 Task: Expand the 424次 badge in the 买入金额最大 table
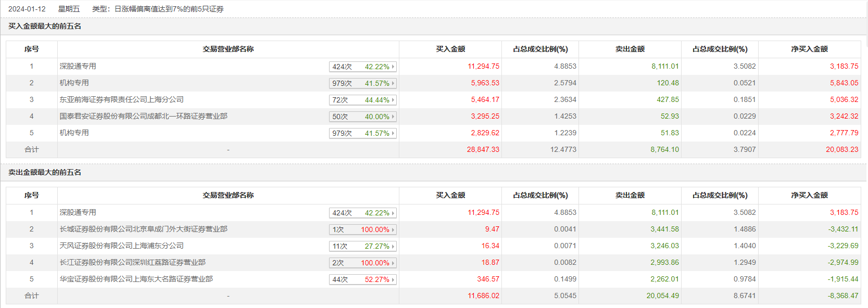point(363,67)
